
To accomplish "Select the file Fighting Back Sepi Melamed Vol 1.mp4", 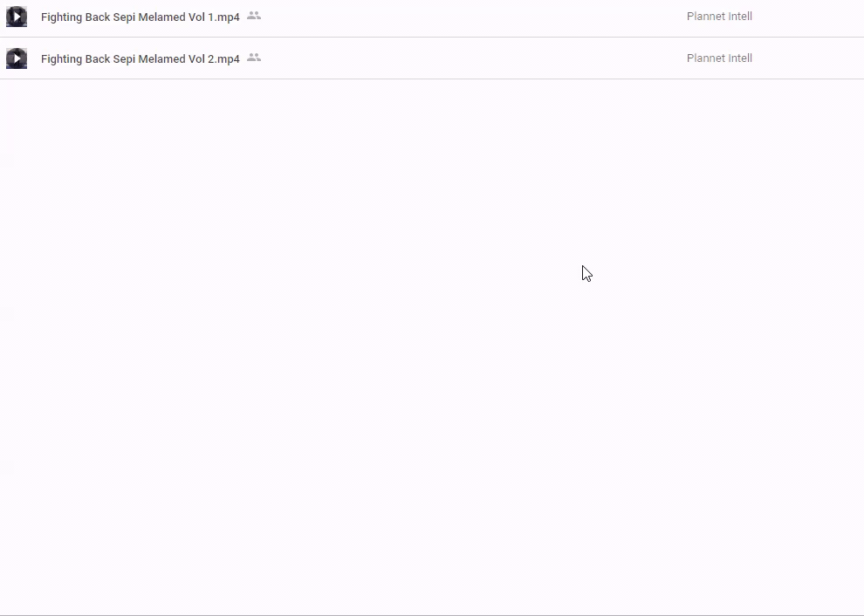I will (x=432, y=17).
